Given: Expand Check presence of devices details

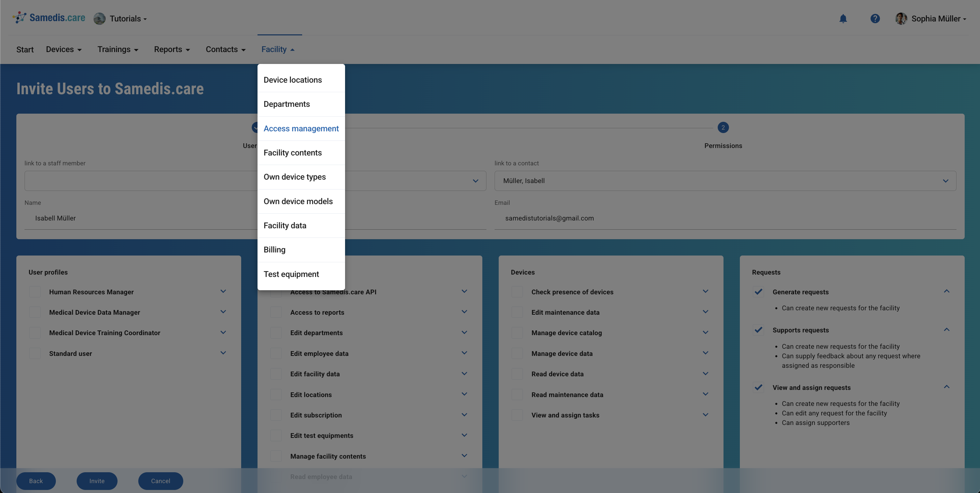Looking at the screenshot, I should (x=706, y=291).
